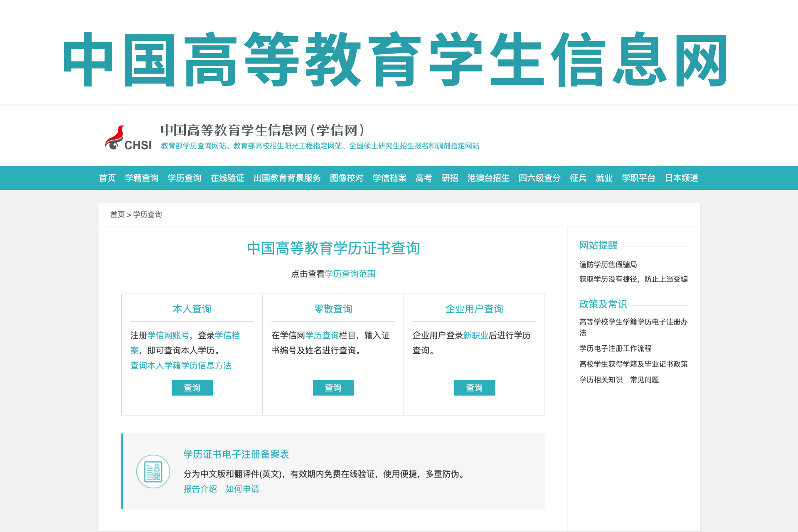Open 学信档案 navigation item
Screen dimensions: 798x532
(389, 178)
